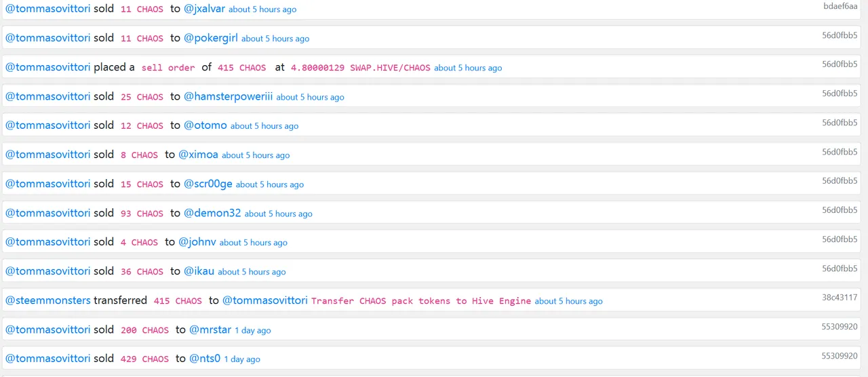Open @tommasovittori in the steemmonsters transfer row
The width and height of the screenshot is (868, 377).
(265, 300)
